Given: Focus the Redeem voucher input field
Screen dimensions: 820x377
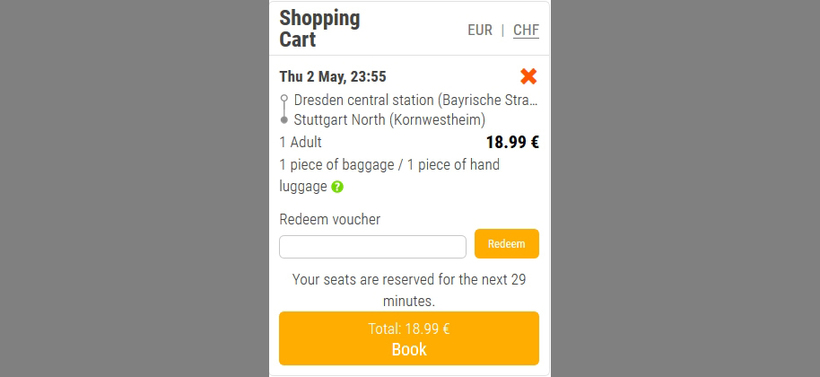Looking at the screenshot, I should (372, 246).
